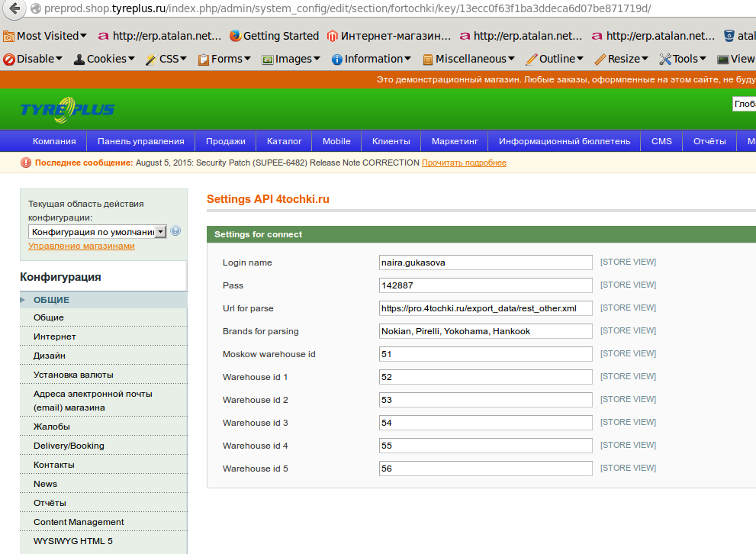
Task: Open the Getting Started Firefox bookmark
Action: click(274, 36)
